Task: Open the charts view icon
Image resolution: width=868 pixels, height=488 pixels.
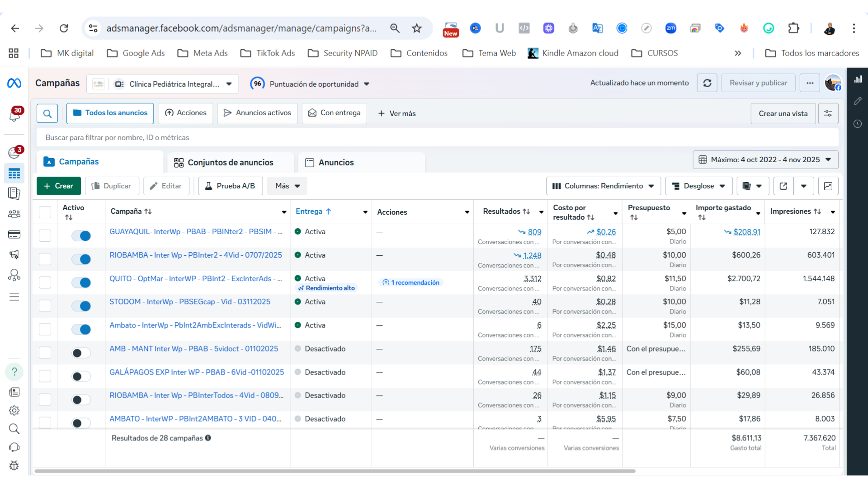Action: [x=828, y=186]
